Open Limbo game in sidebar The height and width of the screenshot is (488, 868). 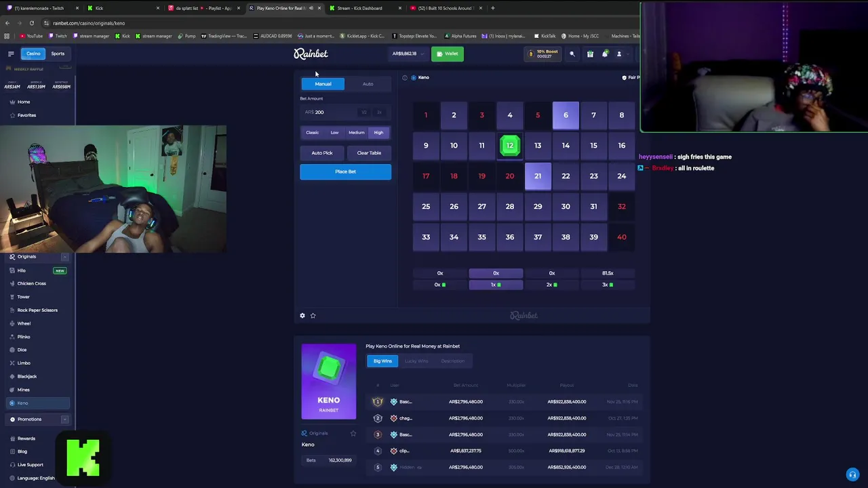pos(39,363)
